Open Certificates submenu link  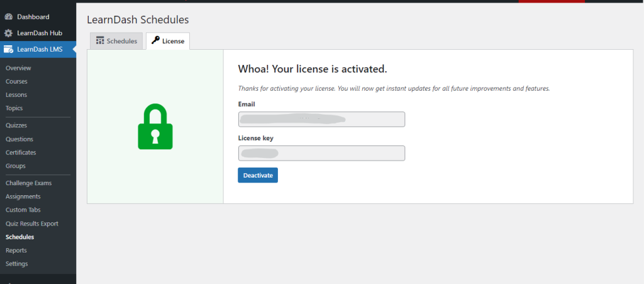point(21,152)
